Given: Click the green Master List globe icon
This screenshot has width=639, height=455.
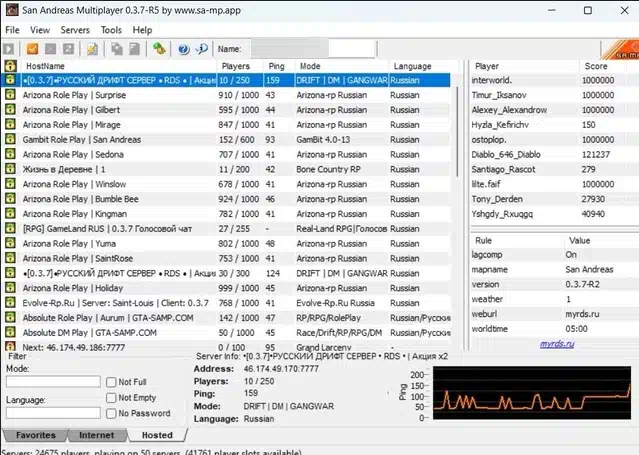Looking at the screenshot, I should (159, 49).
